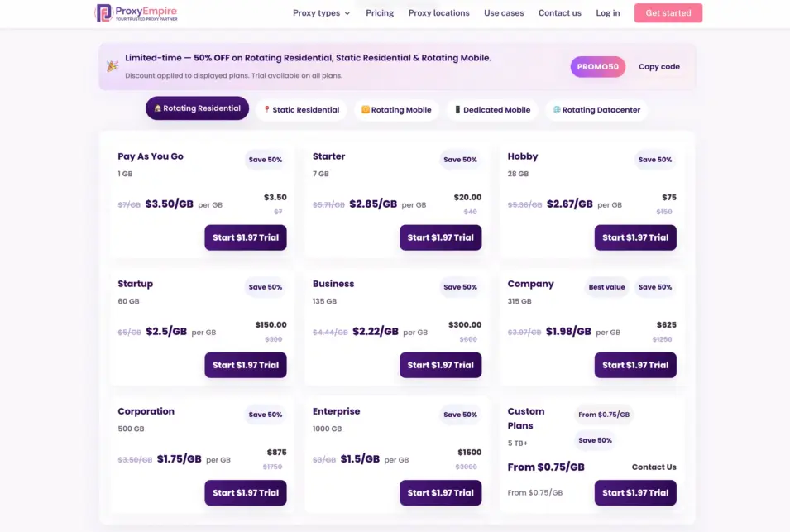This screenshot has height=532, width=790.
Task: Click the 1000 GB label
Action: click(x=327, y=429)
